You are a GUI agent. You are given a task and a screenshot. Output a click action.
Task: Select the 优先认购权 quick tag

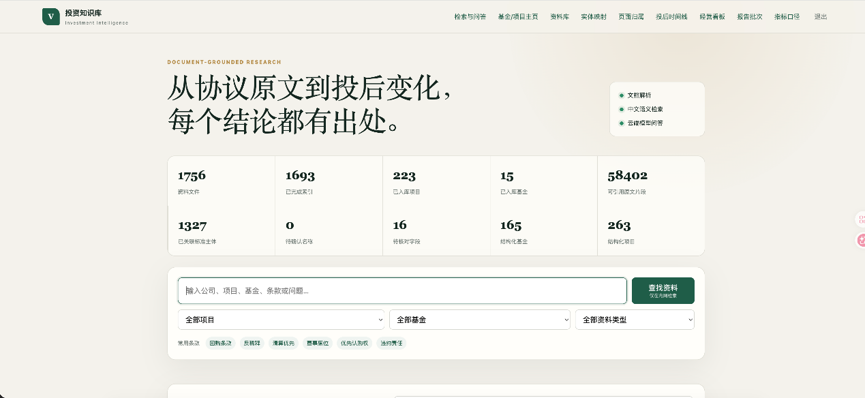(354, 343)
